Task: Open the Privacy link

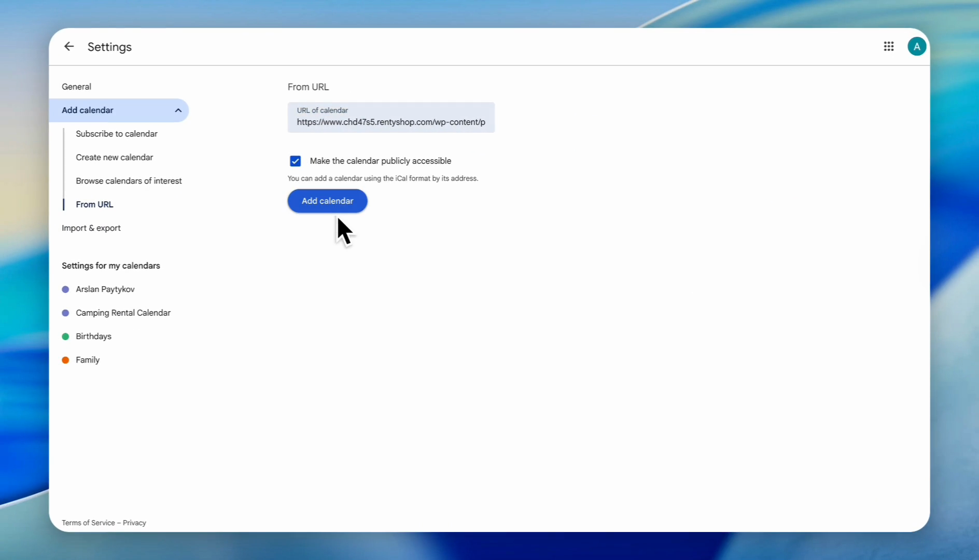Action: (134, 523)
